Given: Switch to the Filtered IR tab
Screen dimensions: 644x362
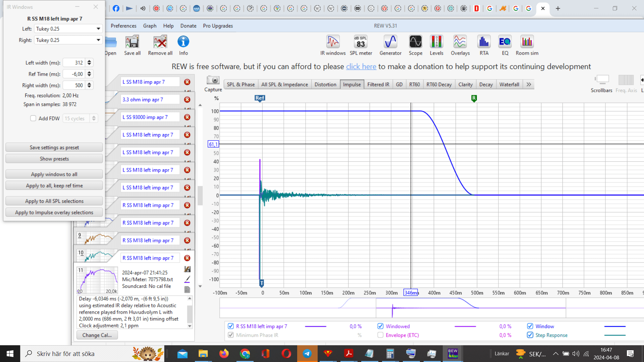Looking at the screenshot, I should click(378, 84).
